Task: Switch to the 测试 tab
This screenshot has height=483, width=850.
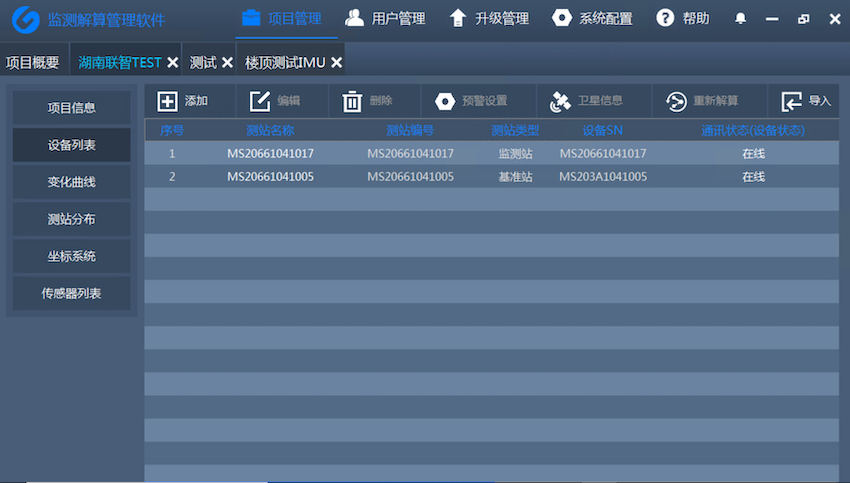Action: click(x=203, y=62)
